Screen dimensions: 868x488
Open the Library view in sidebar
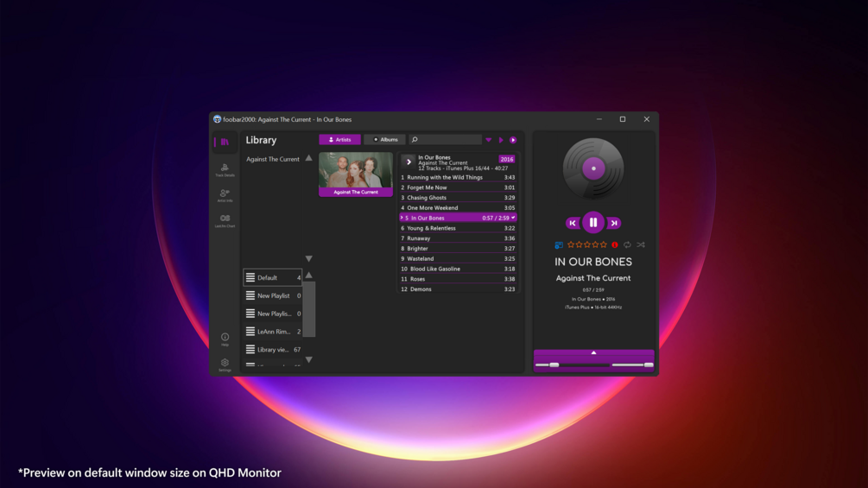tap(225, 143)
